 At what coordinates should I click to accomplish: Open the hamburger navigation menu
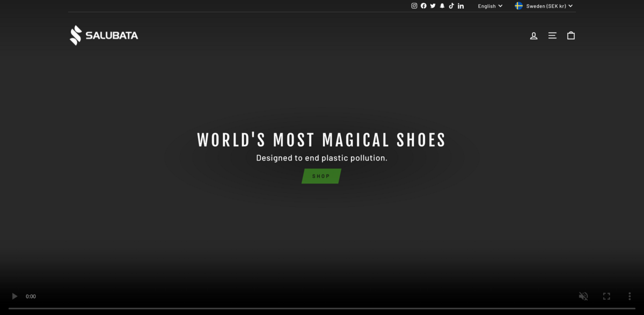552,35
